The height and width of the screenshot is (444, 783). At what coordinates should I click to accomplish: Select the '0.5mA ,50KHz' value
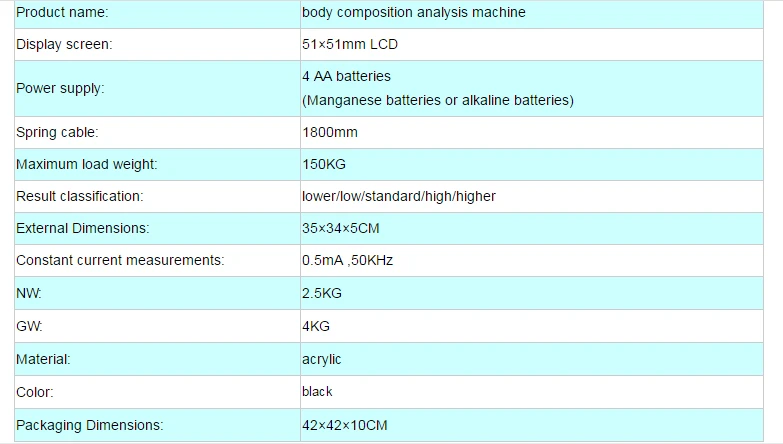pyautogui.click(x=347, y=260)
